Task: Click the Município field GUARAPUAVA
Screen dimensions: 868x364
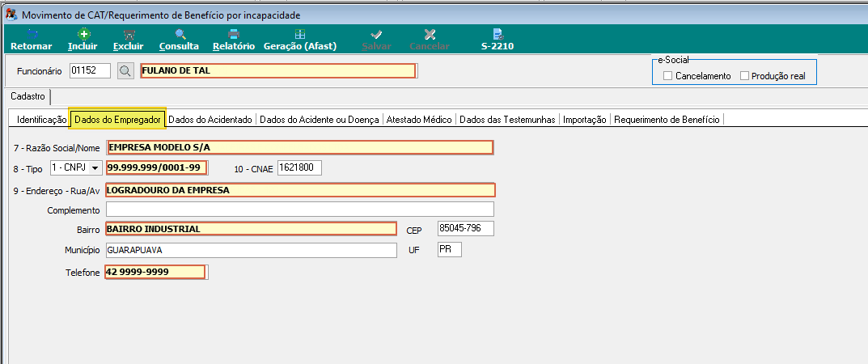Action: pyautogui.click(x=252, y=250)
